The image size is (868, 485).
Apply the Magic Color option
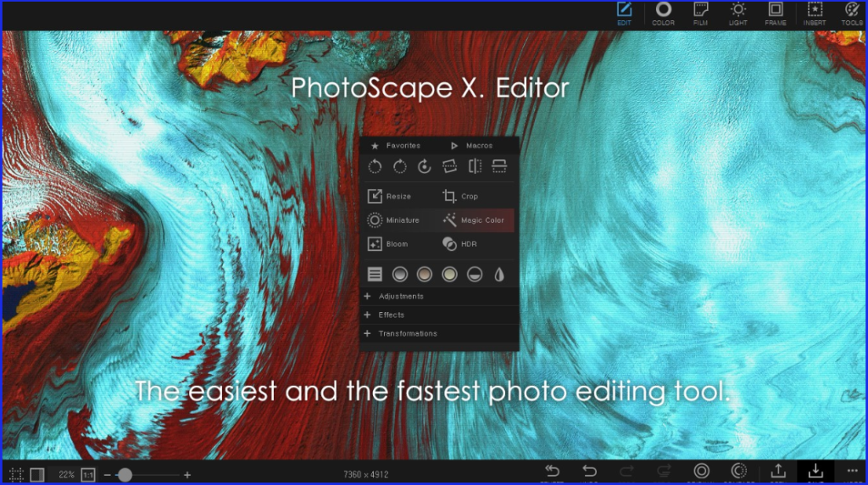tap(473, 220)
